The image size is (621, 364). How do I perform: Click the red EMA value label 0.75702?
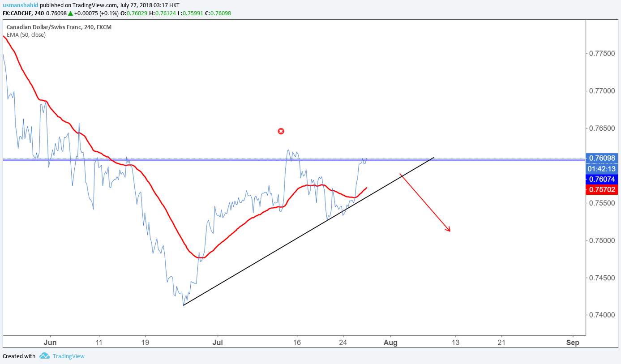coord(602,190)
